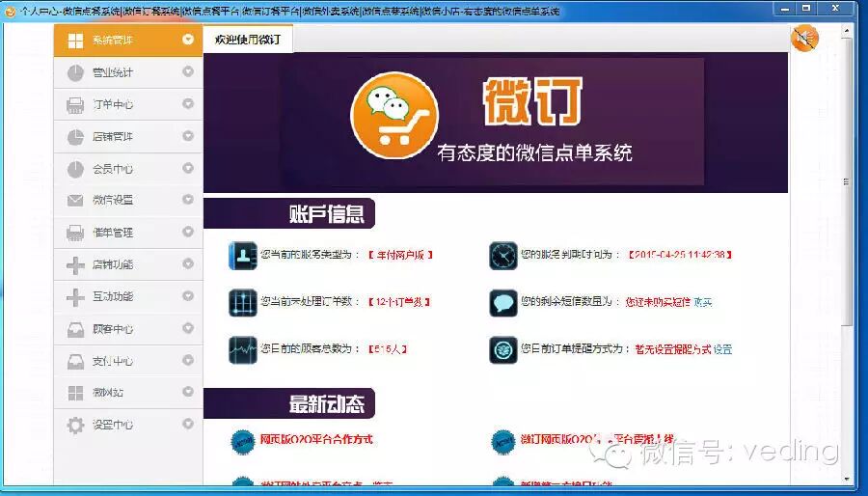
Task: Click the 营业统计 pie chart icon
Action: point(75,72)
